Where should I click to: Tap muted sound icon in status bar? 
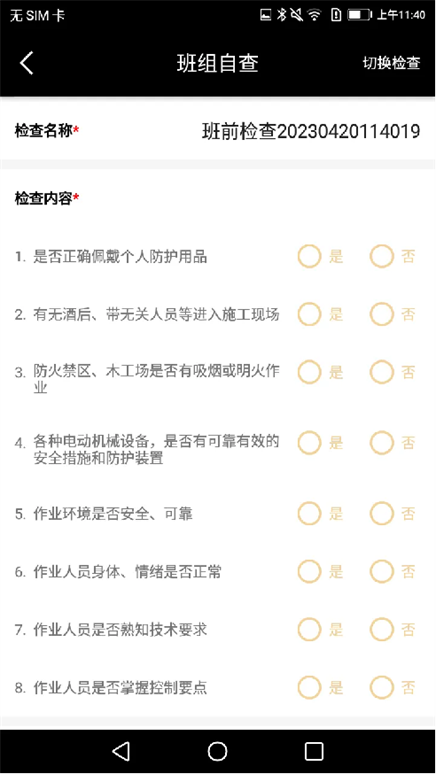coord(297,15)
